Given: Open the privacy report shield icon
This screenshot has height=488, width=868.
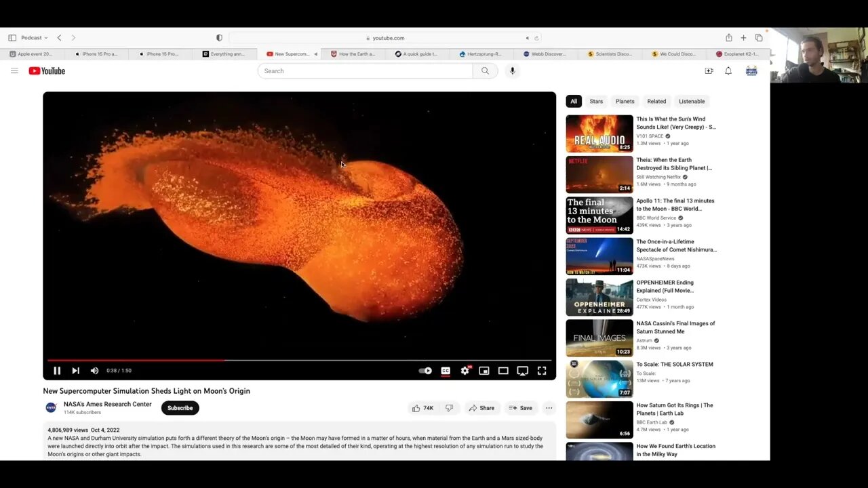Looking at the screenshot, I should pos(219,38).
